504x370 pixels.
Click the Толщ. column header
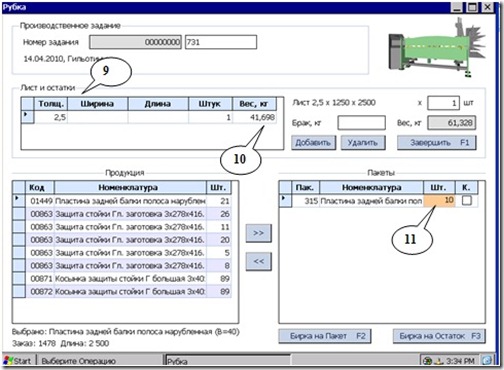(x=51, y=104)
